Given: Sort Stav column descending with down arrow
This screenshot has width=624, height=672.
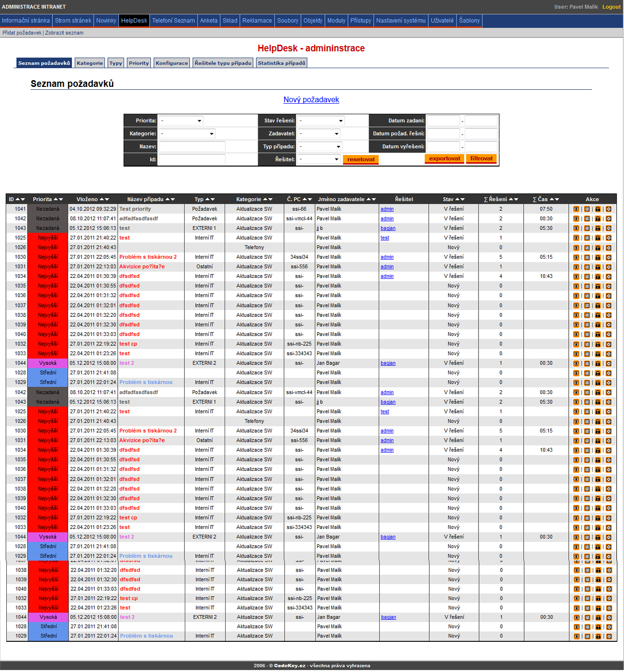Looking at the screenshot, I should pyautogui.click(x=462, y=199).
